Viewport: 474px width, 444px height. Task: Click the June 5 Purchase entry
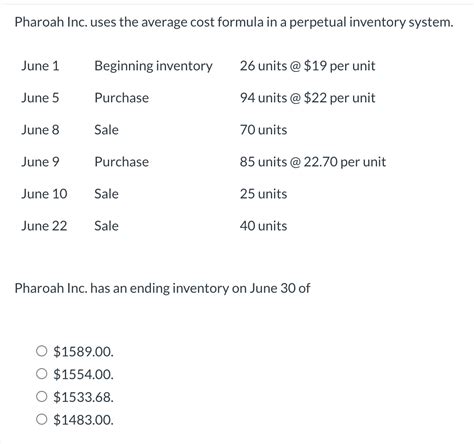(x=121, y=98)
